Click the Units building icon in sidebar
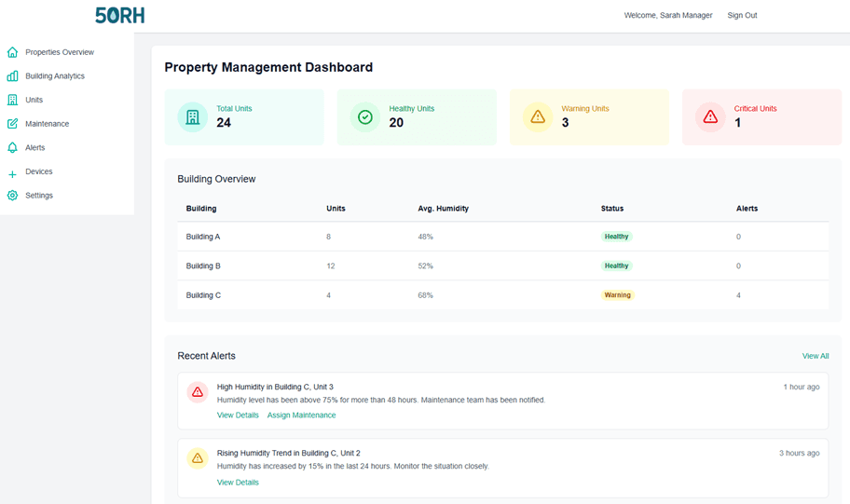 [12, 100]
